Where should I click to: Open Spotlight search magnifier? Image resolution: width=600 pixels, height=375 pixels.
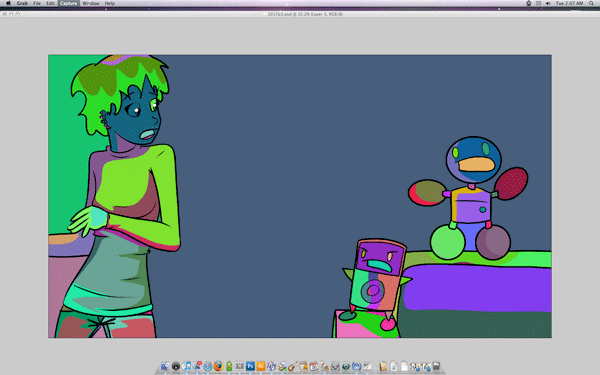pos(591,3)
